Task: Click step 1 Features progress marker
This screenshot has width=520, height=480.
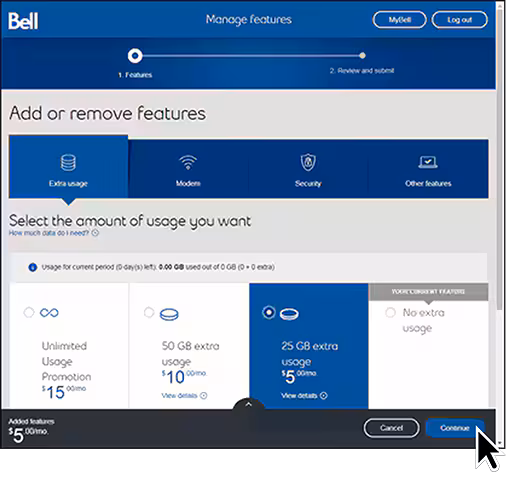Action: coord(135,56)
